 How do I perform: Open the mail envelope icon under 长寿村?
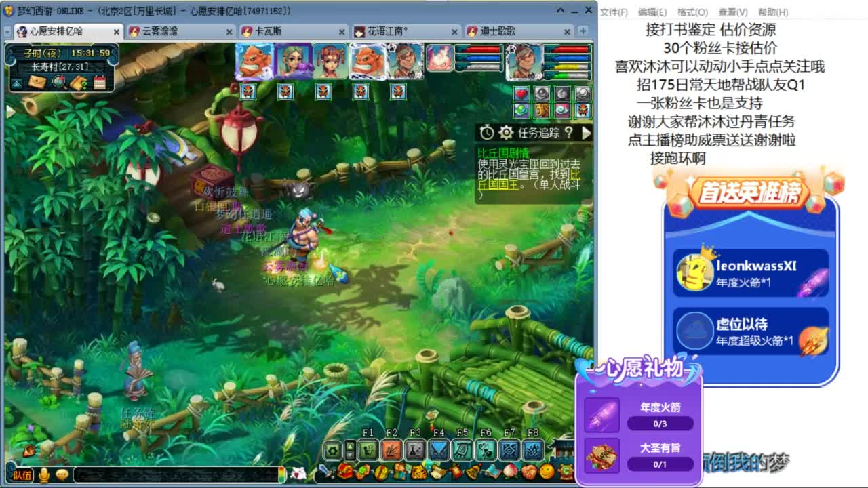click(38, 83)
